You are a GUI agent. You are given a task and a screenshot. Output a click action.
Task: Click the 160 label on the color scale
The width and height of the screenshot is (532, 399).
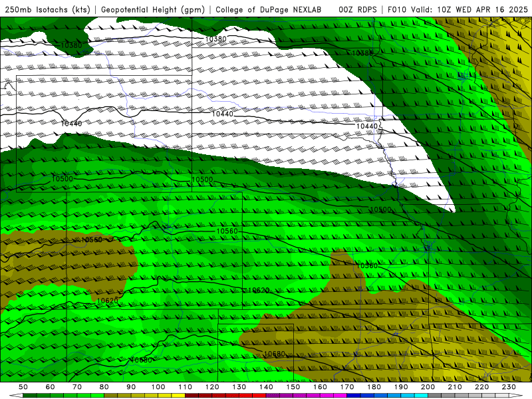(320, 387)
